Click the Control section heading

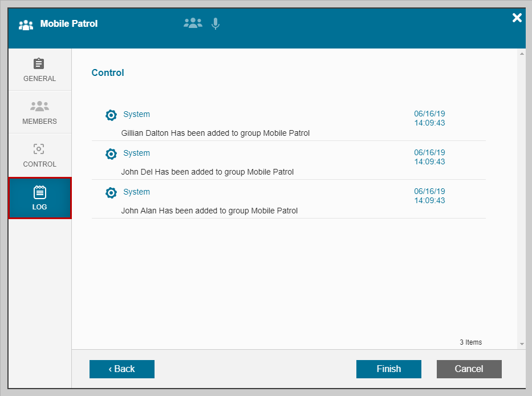pyautogui.click(x=108, y=72)
